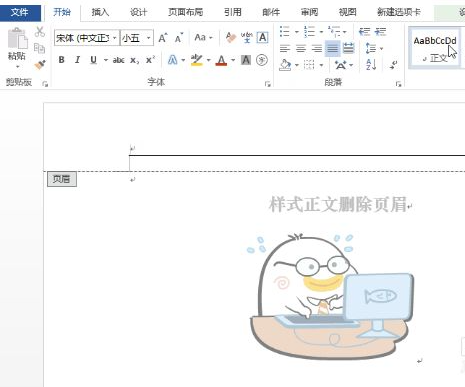
Task: Click the Character Border icon
Action: pos(262,37)
